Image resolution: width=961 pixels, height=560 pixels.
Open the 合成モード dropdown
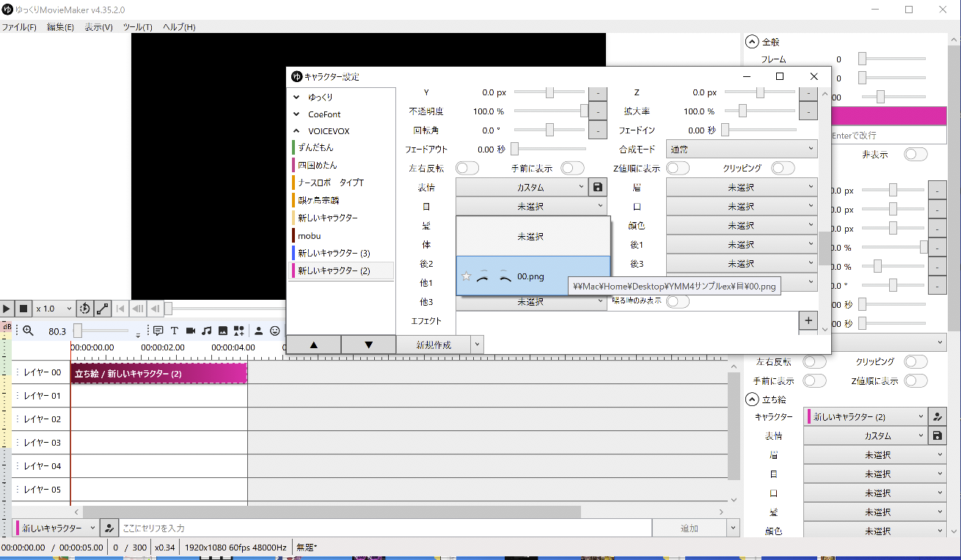tap(741, 149)
